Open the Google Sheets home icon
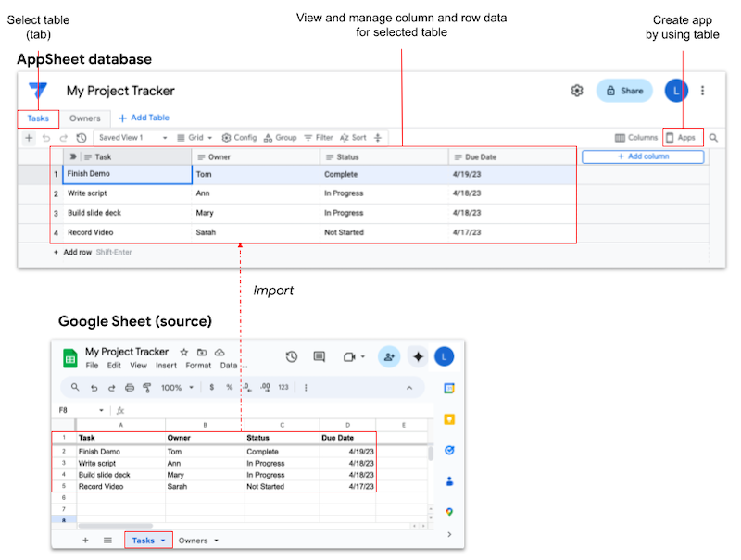The height and width of the screenshot is (560, 741). (70, 358)
